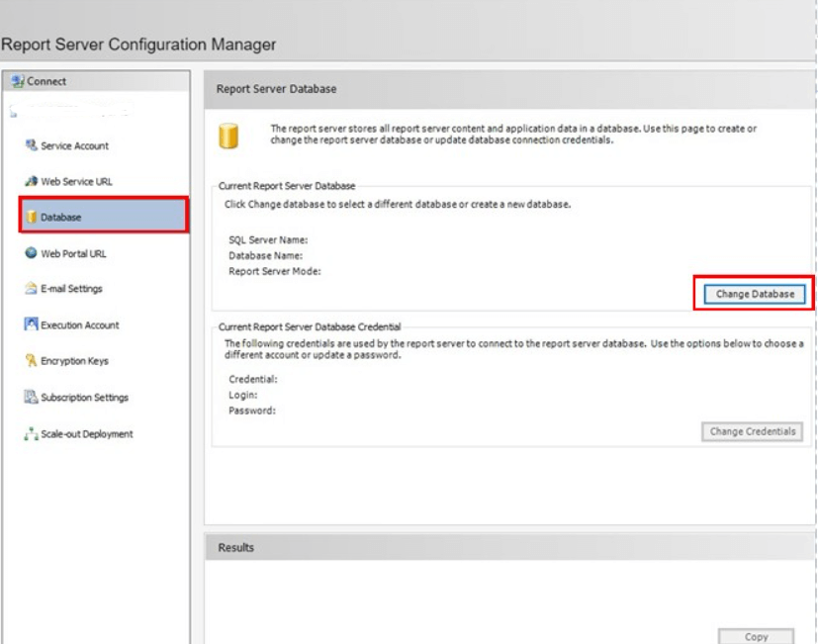
Task: Select the Web Portal URL page
Action: click(73, 254)
